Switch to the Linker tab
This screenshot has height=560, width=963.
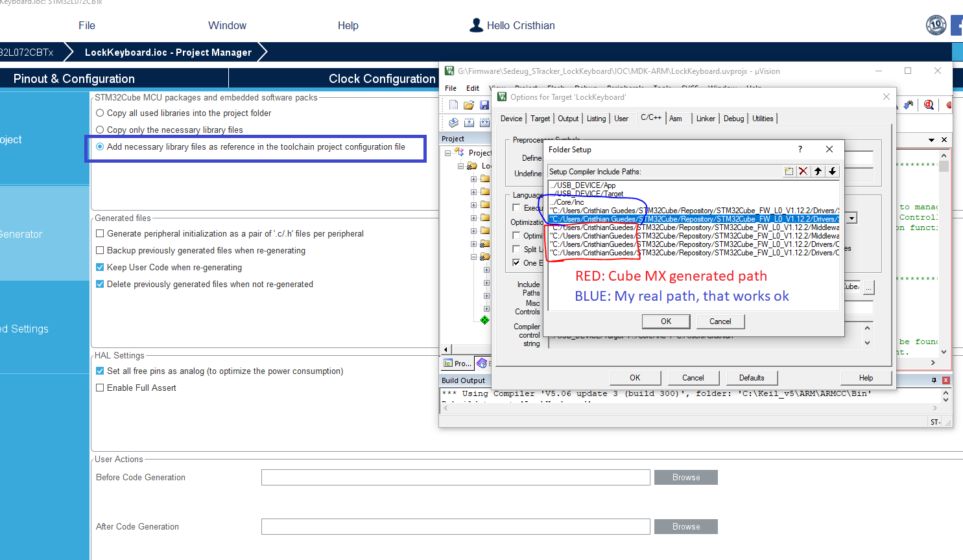tap(706, 119)
